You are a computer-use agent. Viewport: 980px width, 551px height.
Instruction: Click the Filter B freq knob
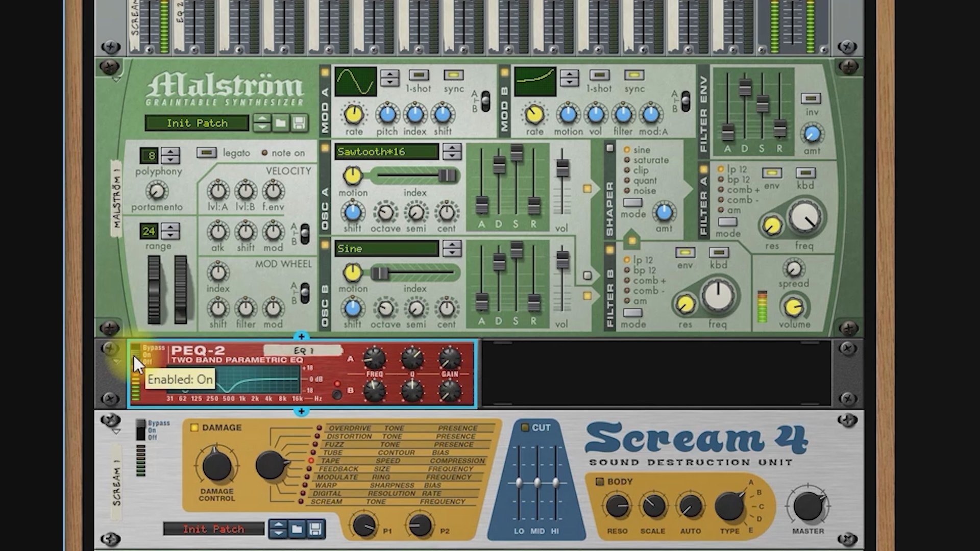tap(718, 295)
